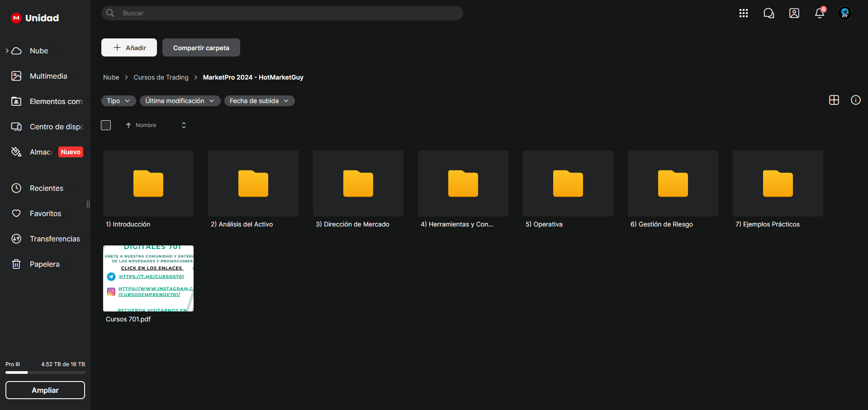Click the MEGA logo beside Unidad
This screenshot has width=868, height=410.
pos(16,18)
